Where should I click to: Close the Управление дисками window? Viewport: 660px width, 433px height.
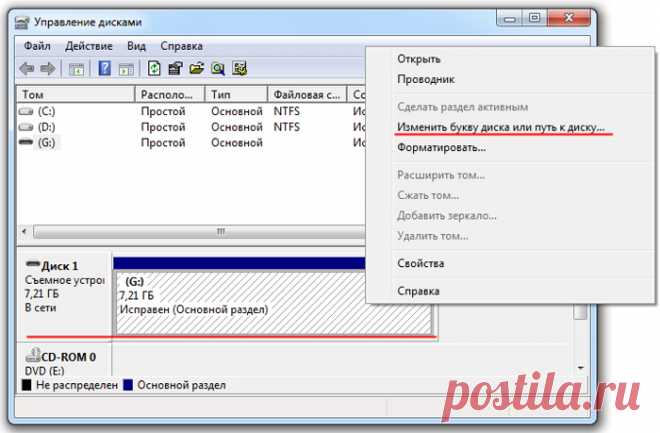(569, 18)
